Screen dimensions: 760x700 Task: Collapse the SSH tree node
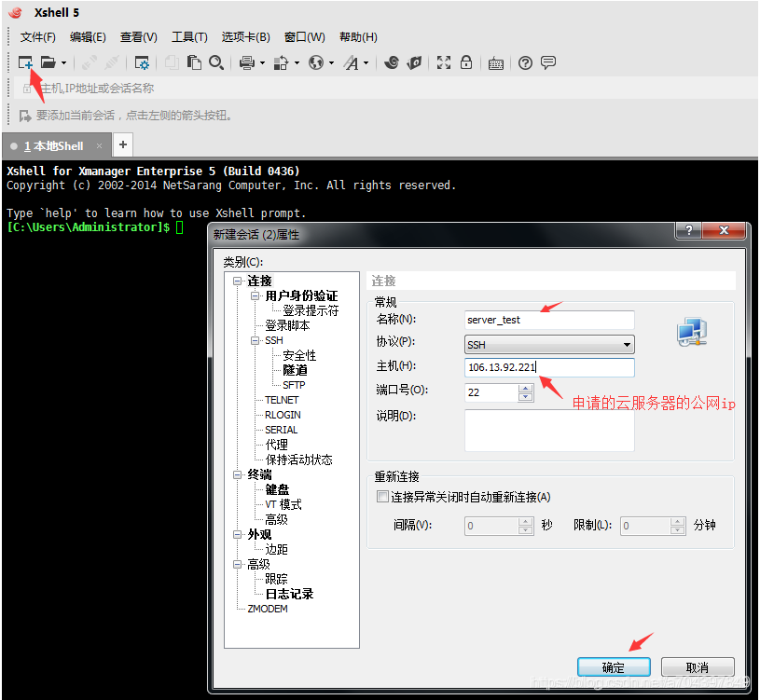coord(255,340)
